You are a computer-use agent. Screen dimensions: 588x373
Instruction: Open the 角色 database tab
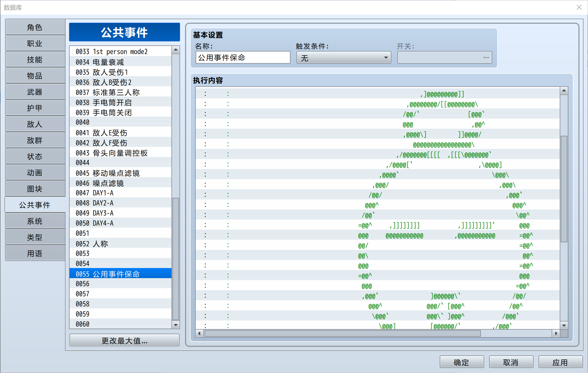tap(35, 27)
